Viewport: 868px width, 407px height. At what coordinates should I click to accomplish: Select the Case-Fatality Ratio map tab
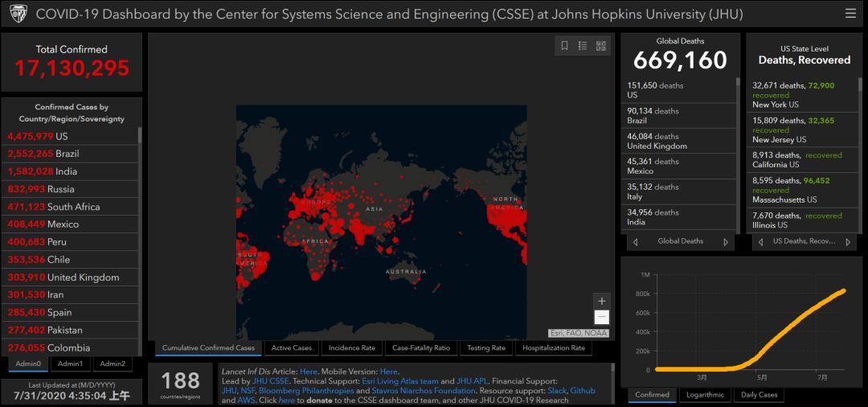click(x=421, y=348)
